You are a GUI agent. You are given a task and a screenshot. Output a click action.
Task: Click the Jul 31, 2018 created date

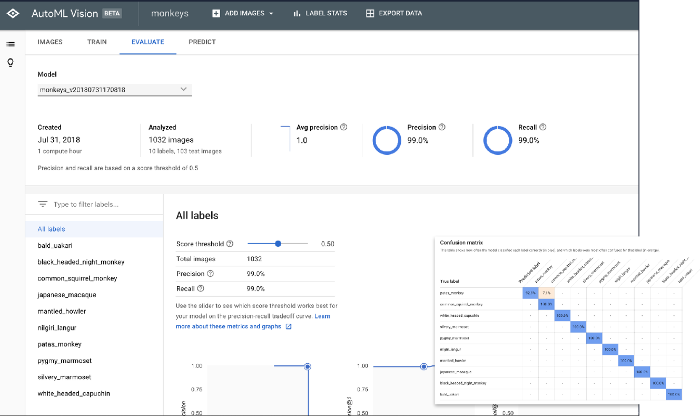point(59,140)
